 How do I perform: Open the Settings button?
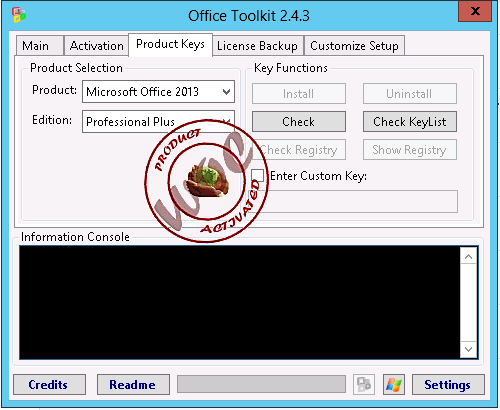tap(448, 385)
